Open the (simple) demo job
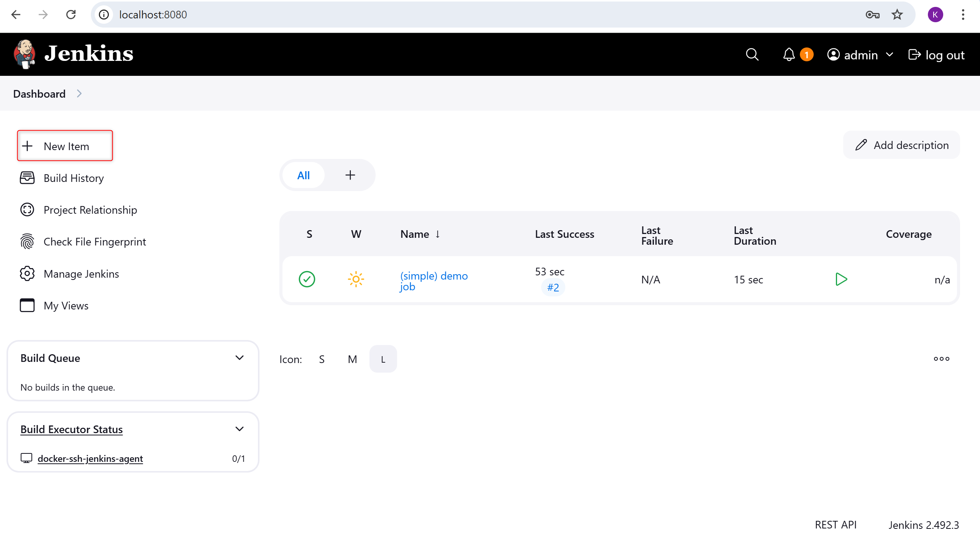 [433, 281]
